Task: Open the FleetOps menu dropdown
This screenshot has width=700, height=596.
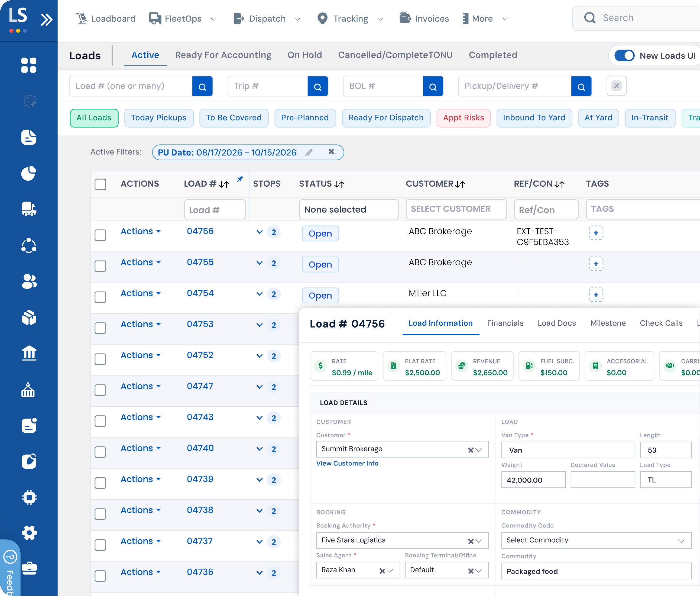Action: (x=183, y=19)
